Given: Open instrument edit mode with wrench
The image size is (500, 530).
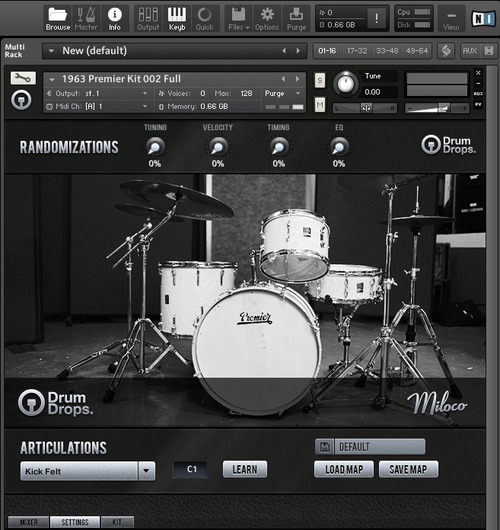Looking at the screenshot, I should tap(23, 78).
